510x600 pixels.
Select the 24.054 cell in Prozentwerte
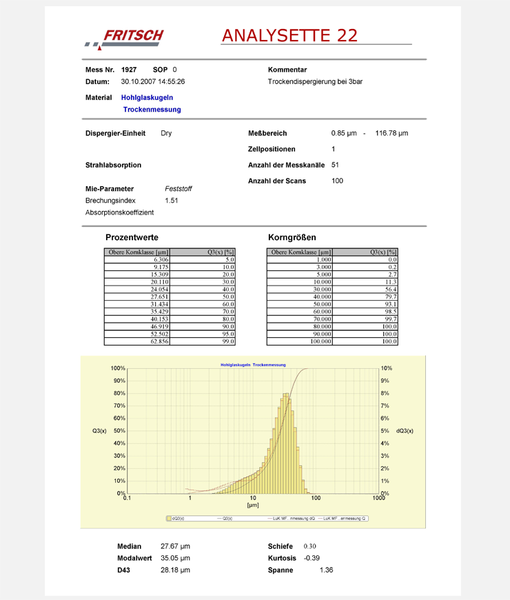point(137,289)
